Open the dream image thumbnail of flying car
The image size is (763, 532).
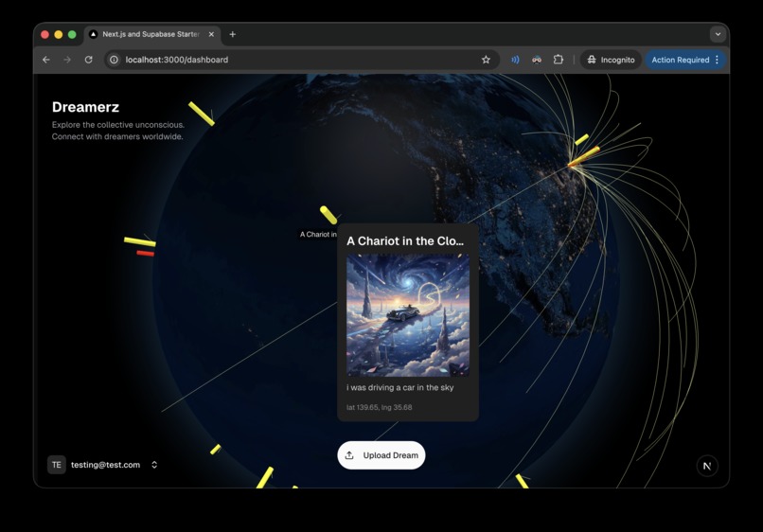pyautogui.click(x=408, y=315)
